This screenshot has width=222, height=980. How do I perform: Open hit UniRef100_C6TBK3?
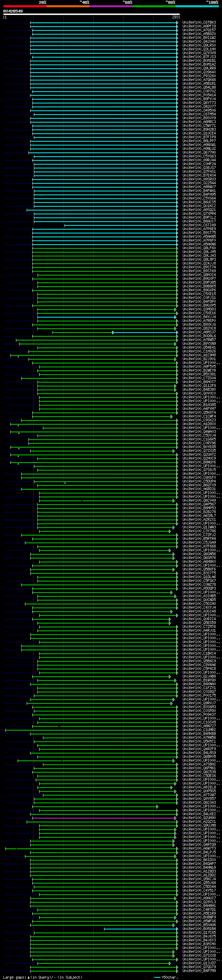point(199,23)
